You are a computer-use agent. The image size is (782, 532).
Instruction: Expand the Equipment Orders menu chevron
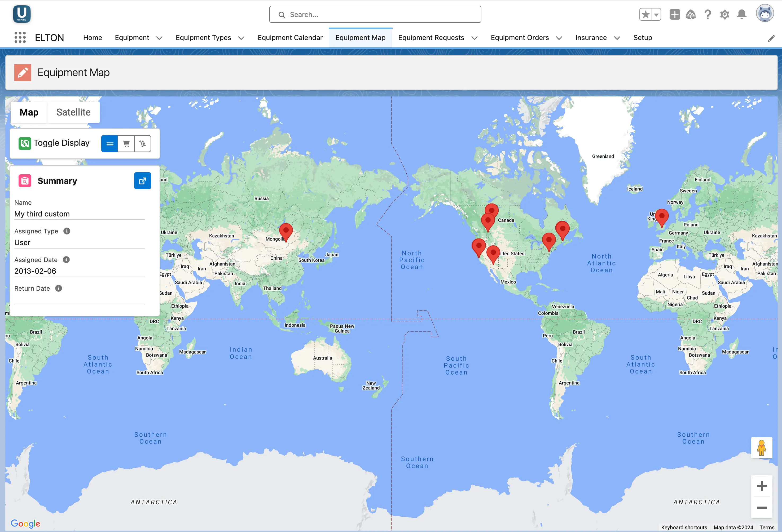click(x=559, y=38)
